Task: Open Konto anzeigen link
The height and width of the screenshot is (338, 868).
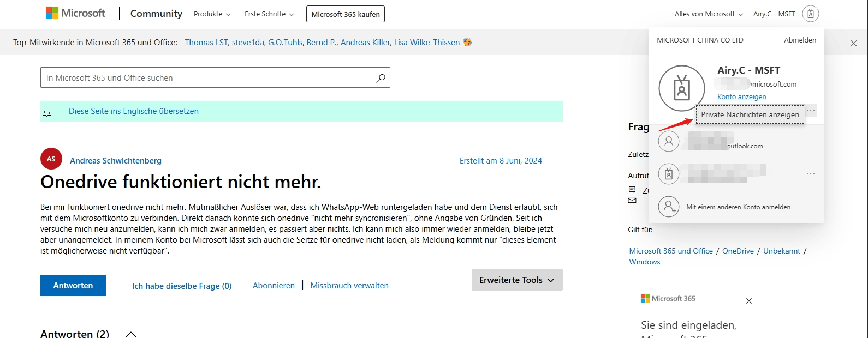Action: tap(741, 97)
